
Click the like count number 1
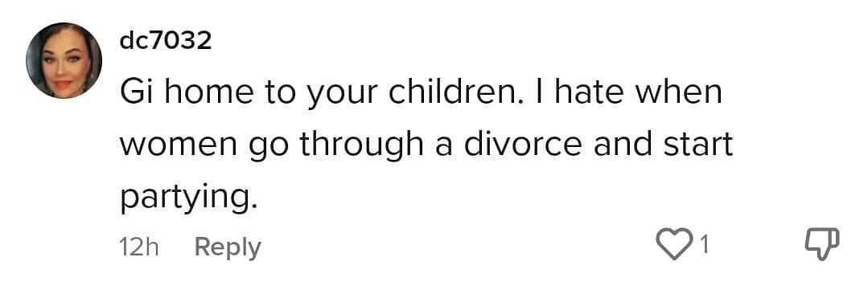tap(704, 245)
